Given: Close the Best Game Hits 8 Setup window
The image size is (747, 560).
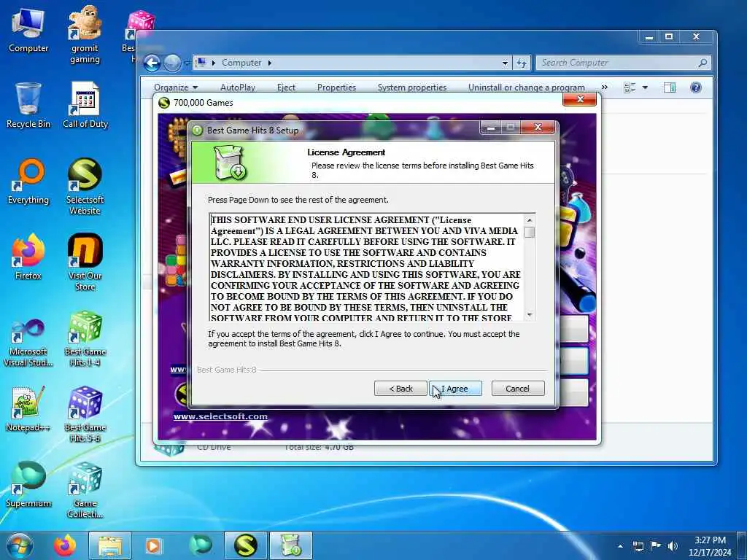Looking at the screenshot, I should pos(538,127).
